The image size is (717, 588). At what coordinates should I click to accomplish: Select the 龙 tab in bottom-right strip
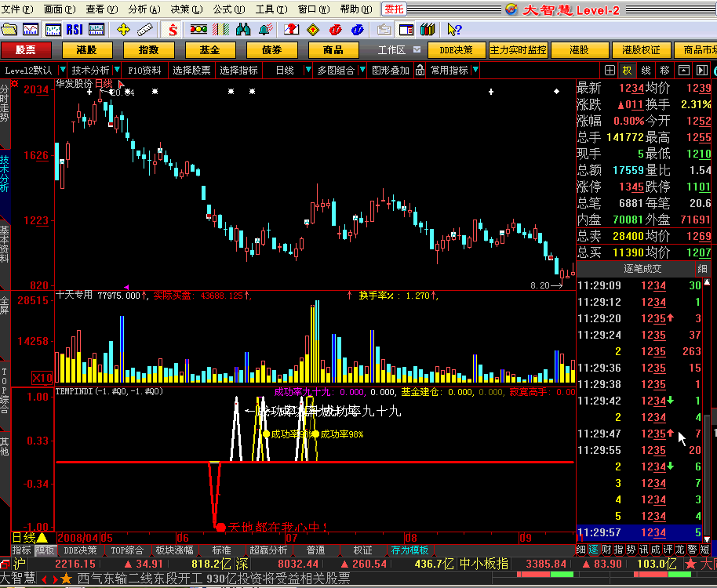(x=680, y=550)
